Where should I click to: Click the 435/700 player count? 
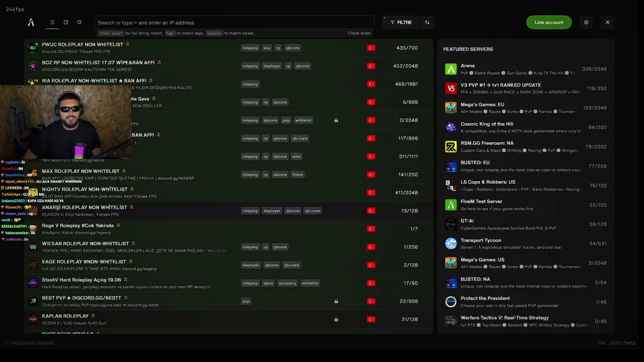407,48
